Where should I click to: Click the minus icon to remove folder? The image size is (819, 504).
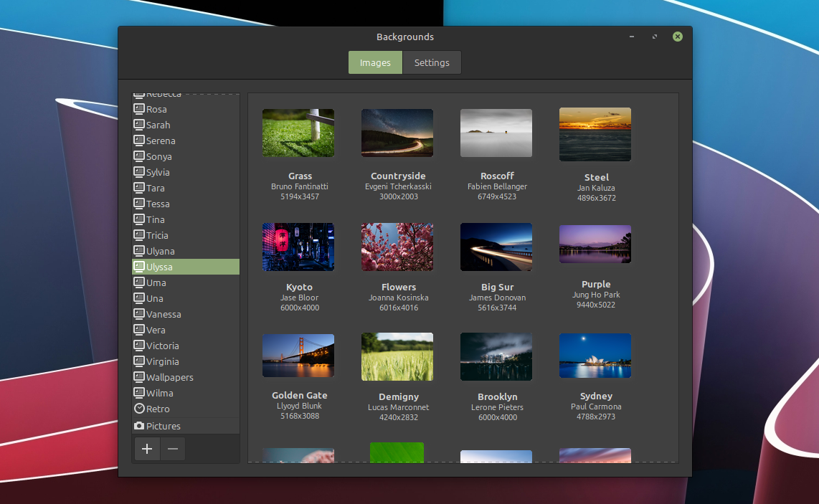click(x=173, y=449)
